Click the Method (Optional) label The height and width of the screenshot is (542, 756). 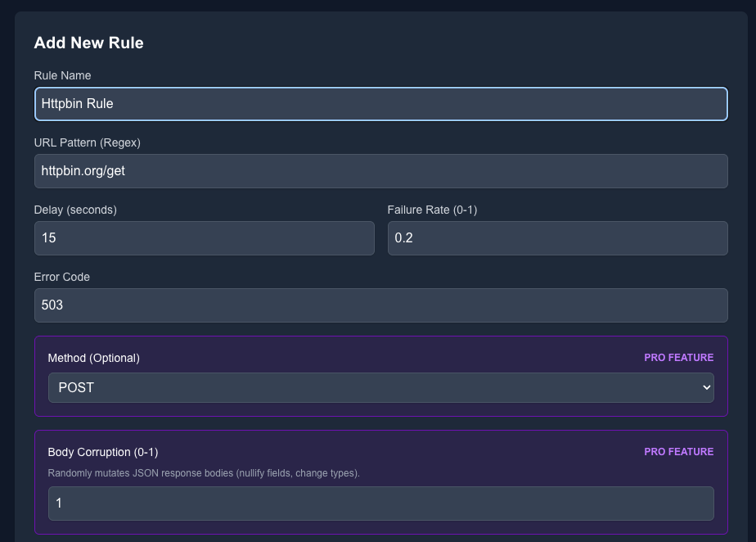pos(93,358)
